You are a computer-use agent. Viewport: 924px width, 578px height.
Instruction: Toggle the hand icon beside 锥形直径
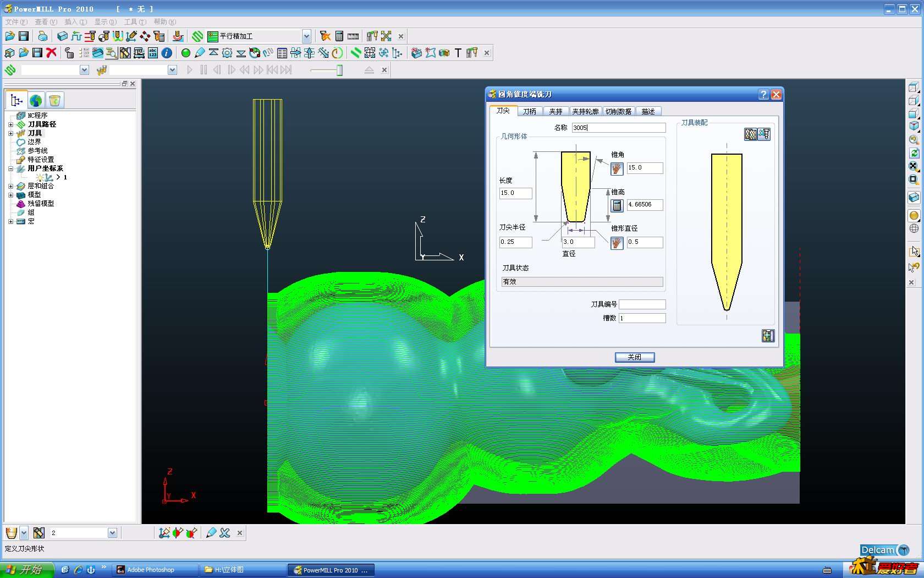[617, 243]
